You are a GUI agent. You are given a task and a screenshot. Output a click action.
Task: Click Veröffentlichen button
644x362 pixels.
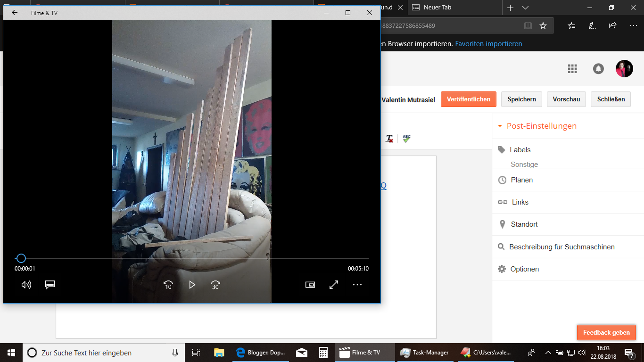[x=469, y=99]
